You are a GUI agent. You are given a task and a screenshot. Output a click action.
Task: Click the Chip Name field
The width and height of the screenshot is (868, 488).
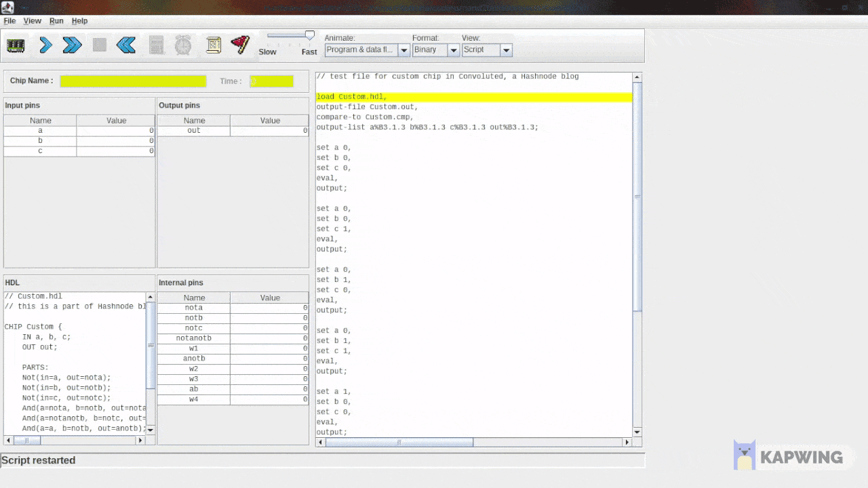click(133, 81)
